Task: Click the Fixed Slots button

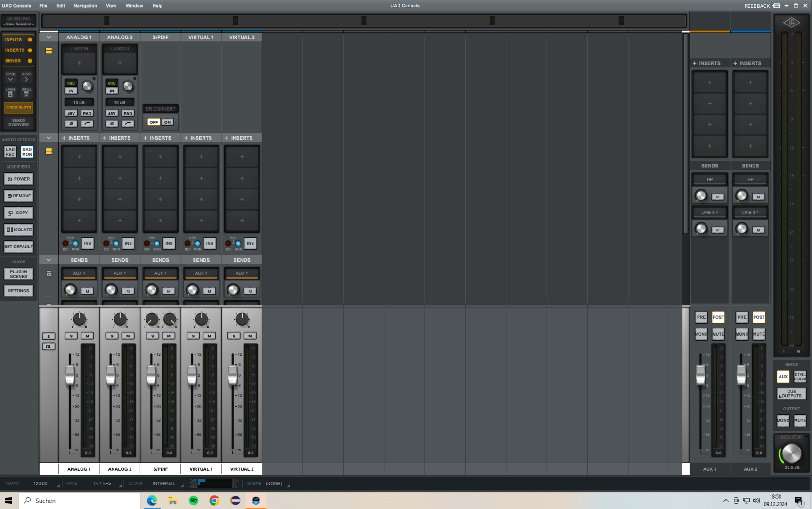Action: click(19, 107)
